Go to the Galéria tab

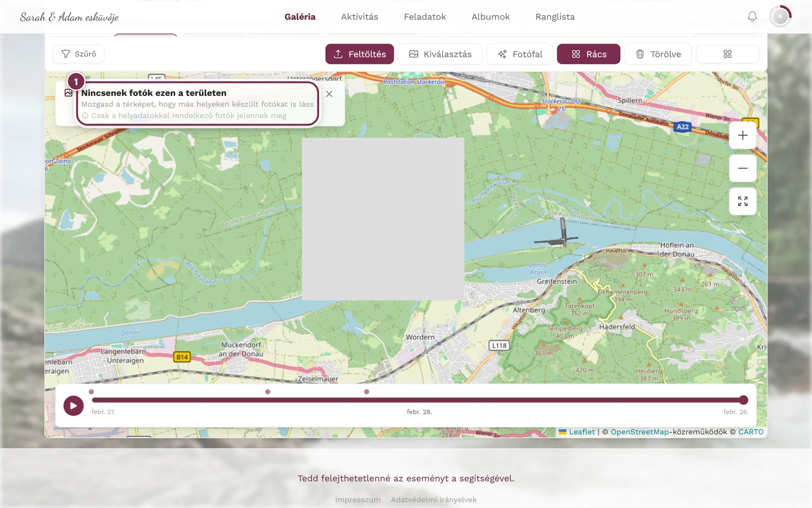[x=300, y=17]
